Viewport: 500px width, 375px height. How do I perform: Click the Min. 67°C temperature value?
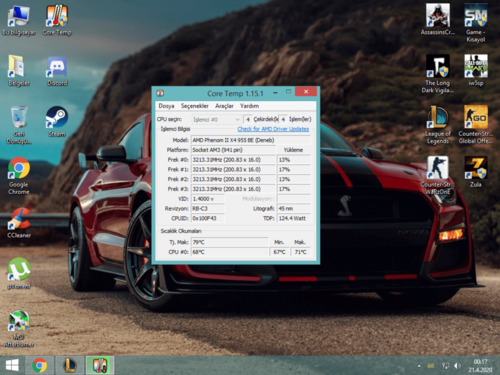pyautogui.click(x=279, y=252)
